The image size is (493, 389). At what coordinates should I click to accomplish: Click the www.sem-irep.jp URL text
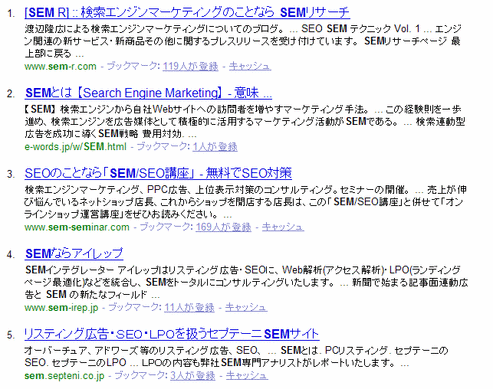point(61,307)
